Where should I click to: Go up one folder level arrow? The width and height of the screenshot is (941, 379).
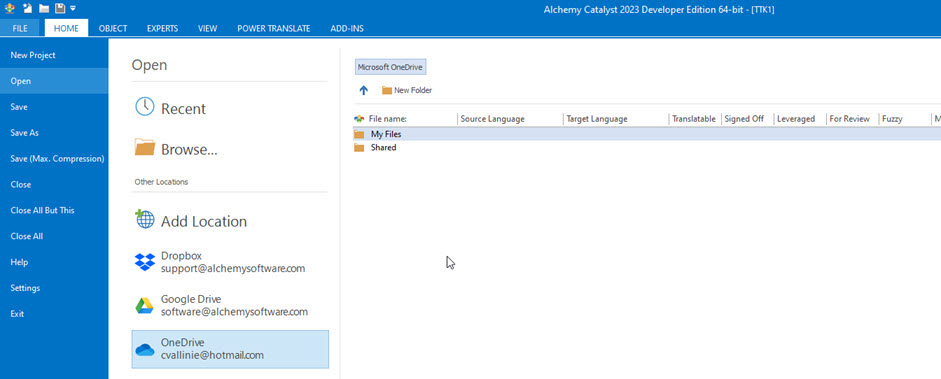pos(364,91)
